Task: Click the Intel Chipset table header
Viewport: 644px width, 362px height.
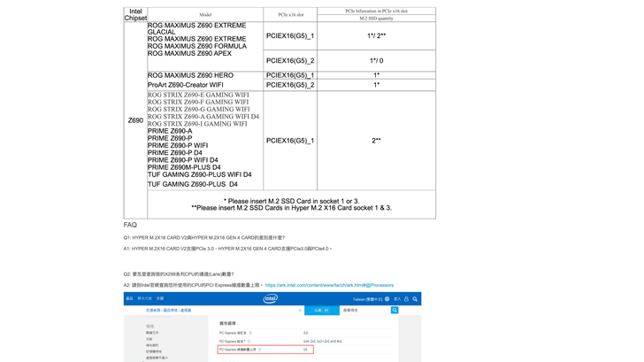Action: click(135, 14)
